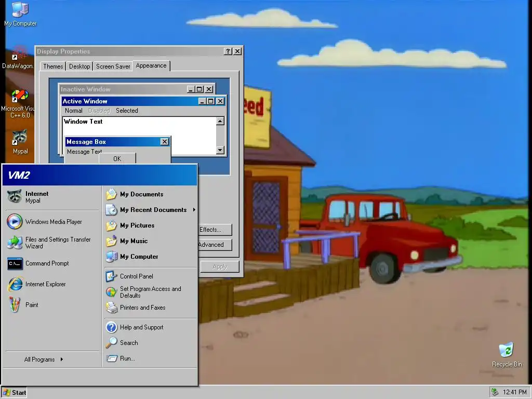This screenshot has width=532, height=399.
Task: Open Help and Support
Action: pyautogui.click(x=150, y=327)
